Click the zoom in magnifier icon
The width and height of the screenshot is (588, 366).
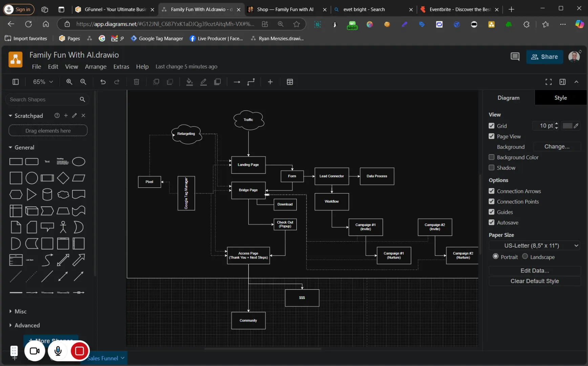pos(69,82)
